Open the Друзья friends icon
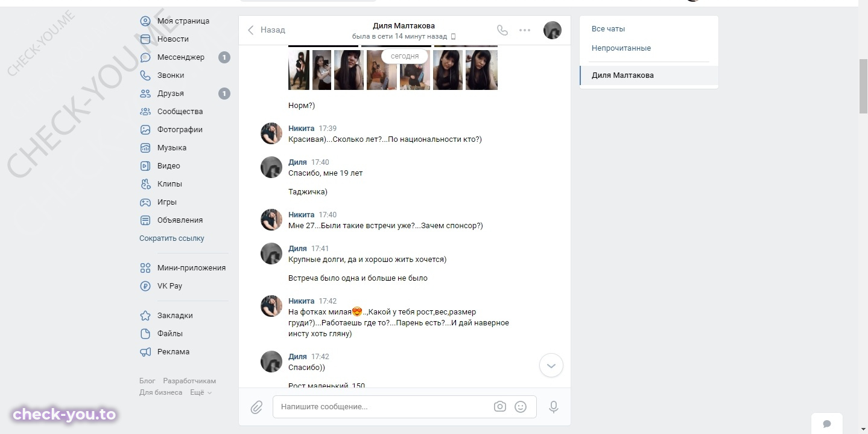The image size is (868, 434). point(145,94)
